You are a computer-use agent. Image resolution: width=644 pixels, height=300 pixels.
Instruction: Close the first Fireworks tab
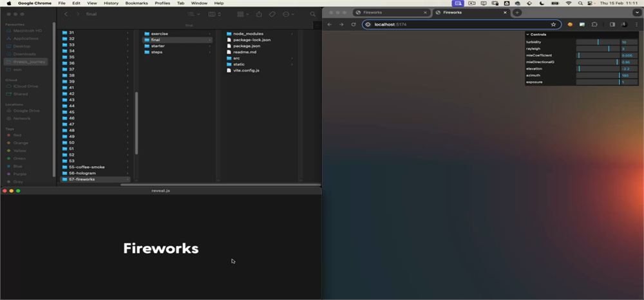pyautogui.click(x=425, y=13)
